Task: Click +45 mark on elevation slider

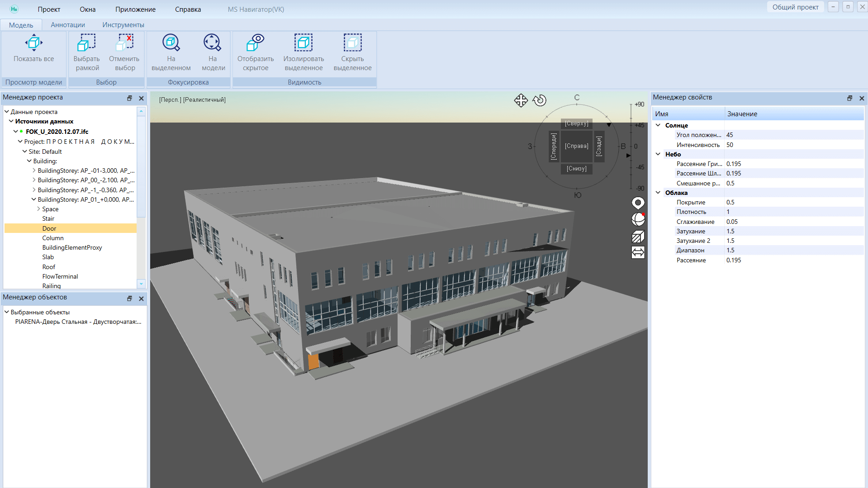Action: tap(639, 125)
